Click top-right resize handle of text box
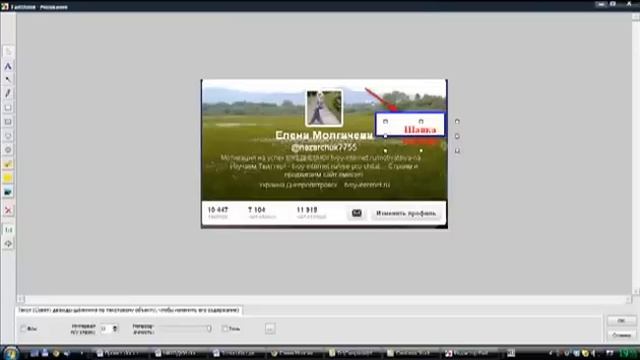 [457, 122]
